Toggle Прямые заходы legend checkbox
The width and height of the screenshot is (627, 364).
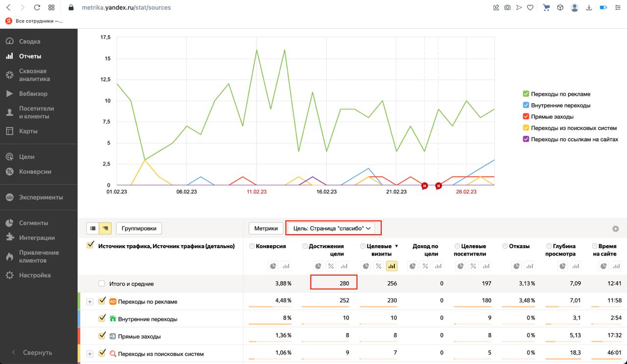point(526,116)
